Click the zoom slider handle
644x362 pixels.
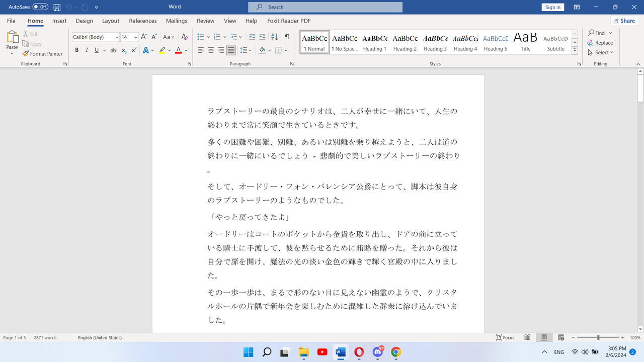click(x=598, y=337)
